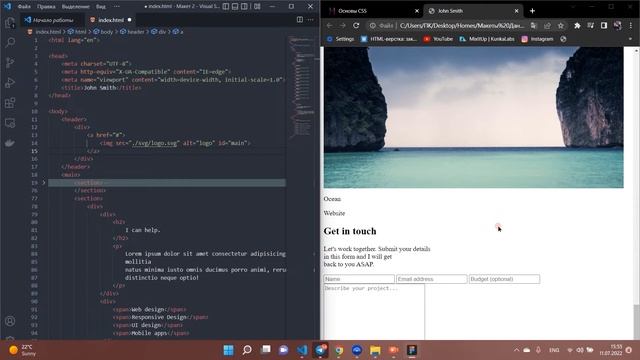This screenshot has height=360, width=640.
Task: Open MailUp | KunkaLabs bookmark
Action: tap(487, 39)
